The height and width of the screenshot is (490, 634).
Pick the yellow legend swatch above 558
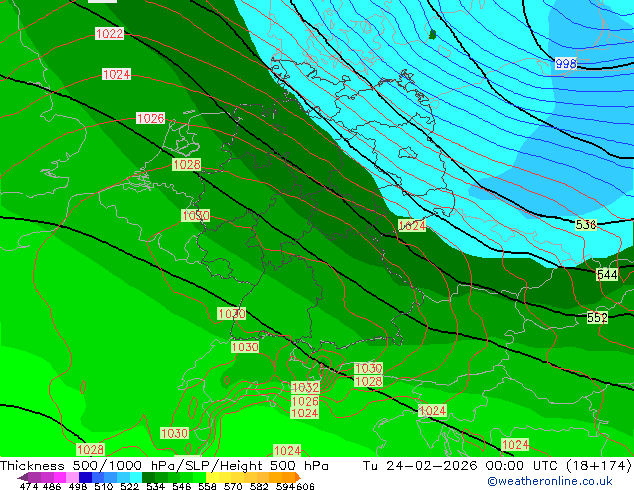click(212, 477)
